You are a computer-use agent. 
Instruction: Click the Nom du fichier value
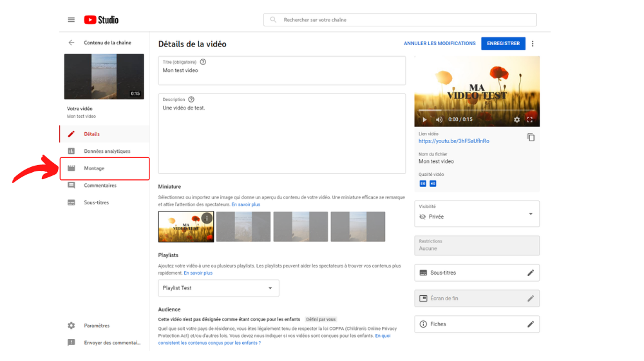tap(436, 162)
